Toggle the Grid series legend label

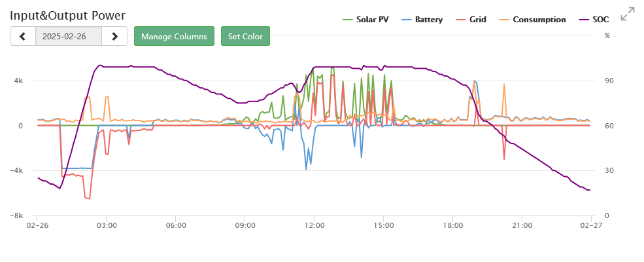477,20
